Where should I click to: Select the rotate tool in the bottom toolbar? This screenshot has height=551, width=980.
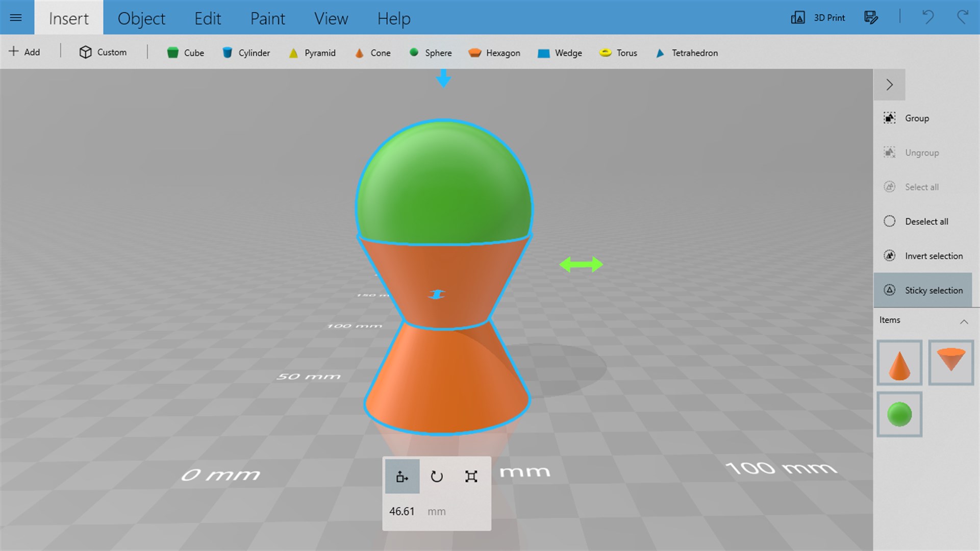tap(437, 477)
